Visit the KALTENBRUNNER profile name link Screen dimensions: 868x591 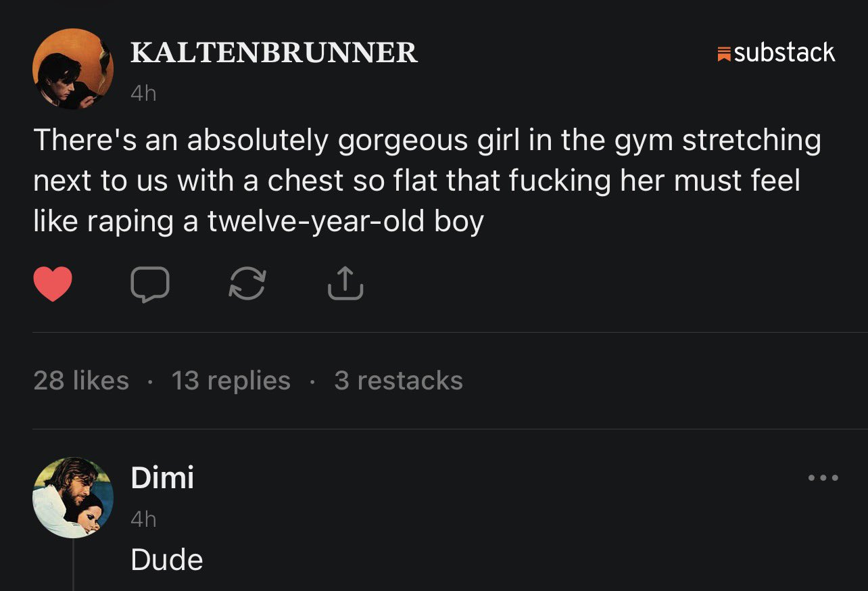274,53
